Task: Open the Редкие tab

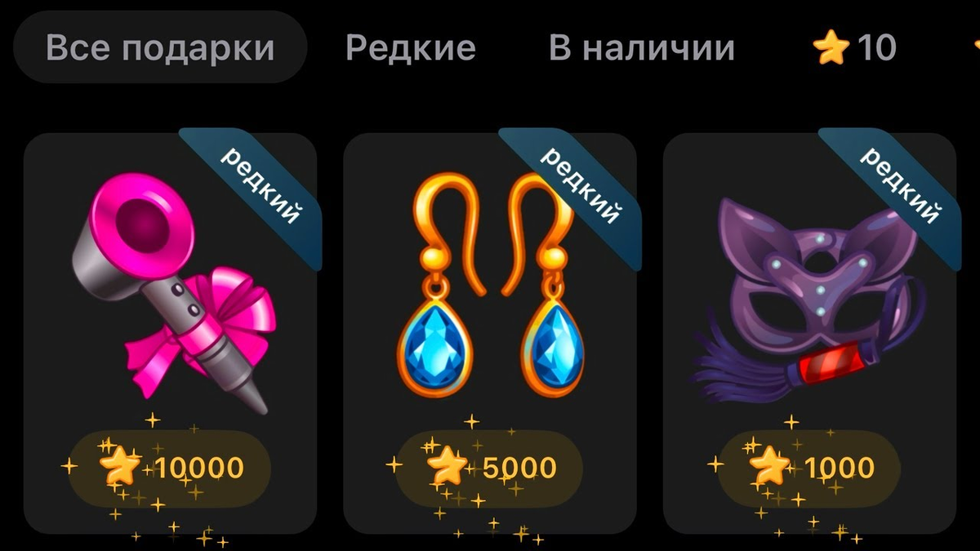Action: 411,47
